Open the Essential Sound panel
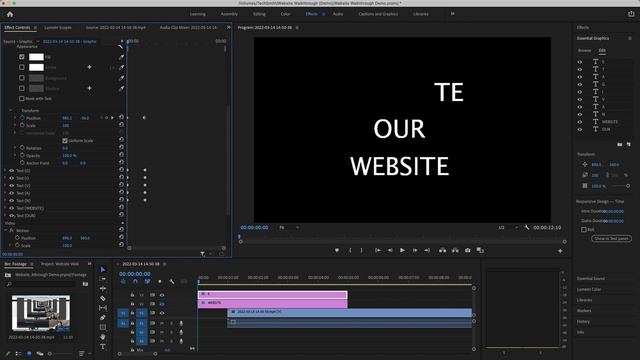 click(x=591, y=278)
